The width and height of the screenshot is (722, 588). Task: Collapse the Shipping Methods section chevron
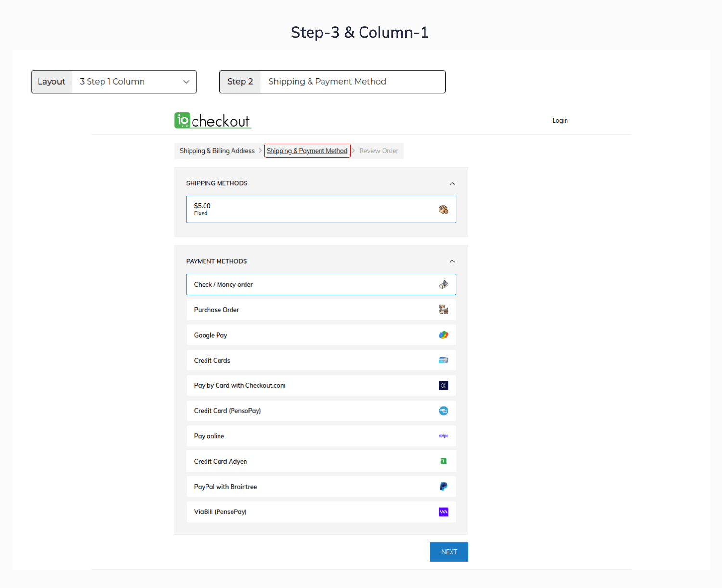tap(452, 183)
